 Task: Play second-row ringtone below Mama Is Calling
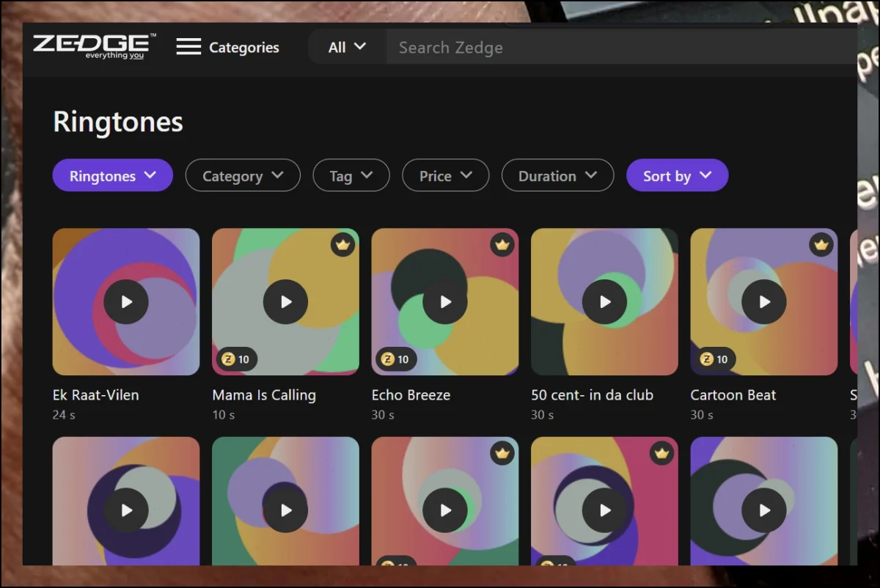coord(285,510)
